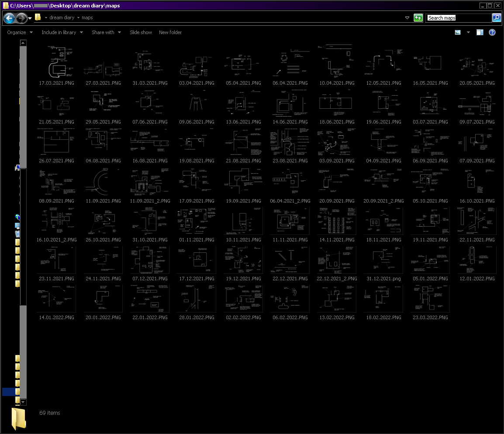Select file 11.09.2021_2.PNG

click(150, 185)
